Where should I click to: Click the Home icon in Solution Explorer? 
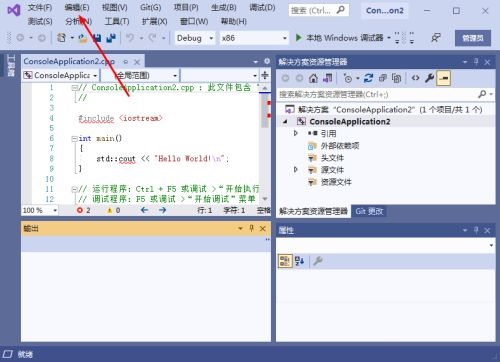(313, 78)
